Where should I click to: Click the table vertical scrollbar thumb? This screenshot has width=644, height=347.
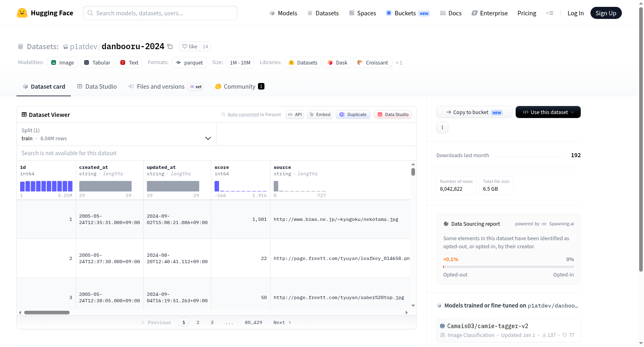pos(413,172)
